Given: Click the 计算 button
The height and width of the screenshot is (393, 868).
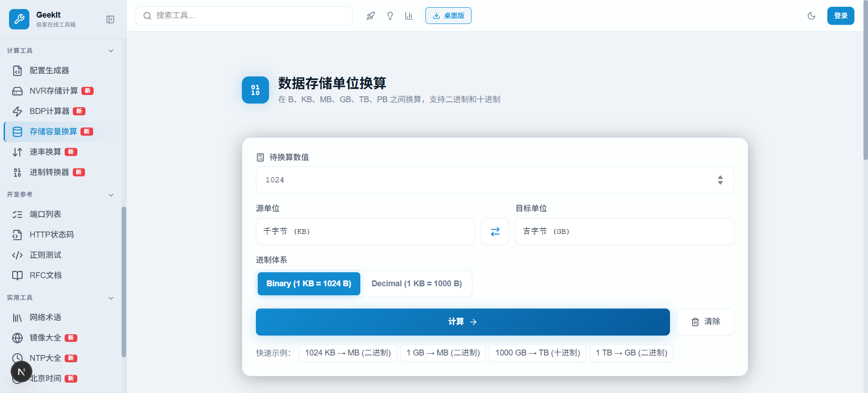Looking at the screenshot, I should click(463, 322).
